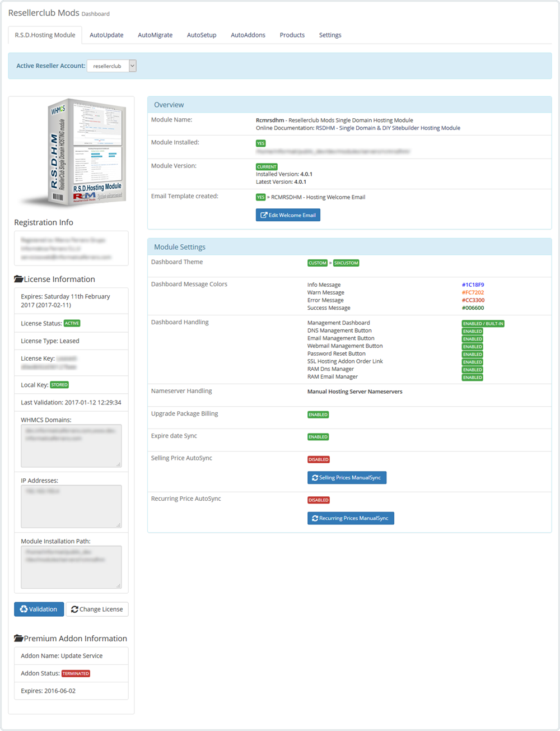This screenshot has height=731, width=560.
Task: Click the Change License button
Action: (x=97, y=609)
